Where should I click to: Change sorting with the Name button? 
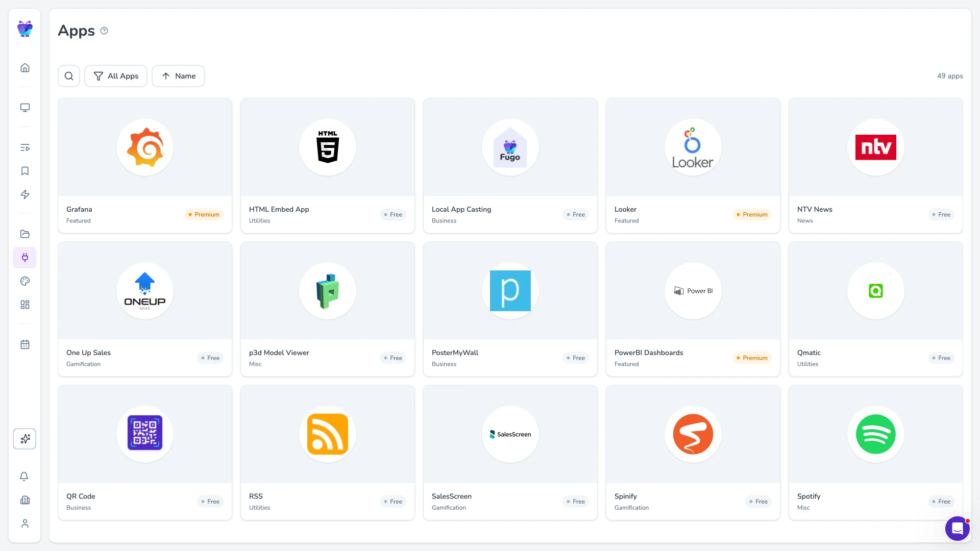(178, 76)
